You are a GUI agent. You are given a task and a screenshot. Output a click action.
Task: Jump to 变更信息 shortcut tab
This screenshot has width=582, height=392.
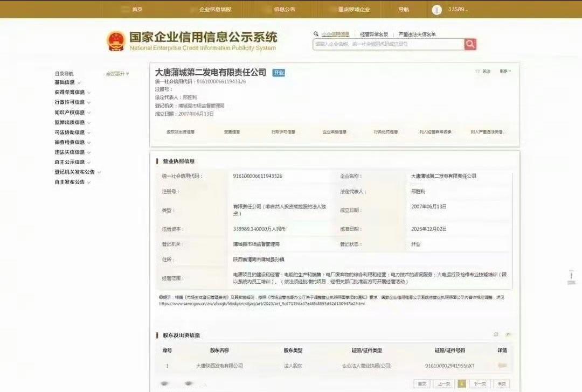point(232,132)
